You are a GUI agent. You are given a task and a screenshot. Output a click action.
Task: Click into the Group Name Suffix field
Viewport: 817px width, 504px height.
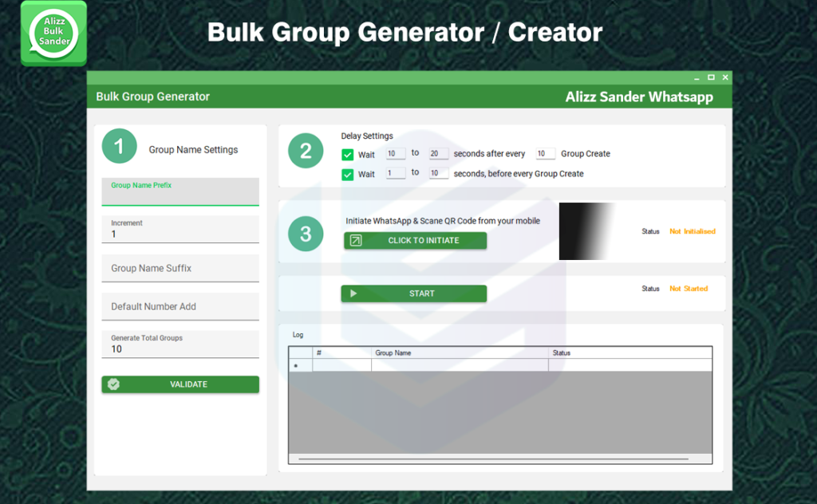(x=180, y=268)
